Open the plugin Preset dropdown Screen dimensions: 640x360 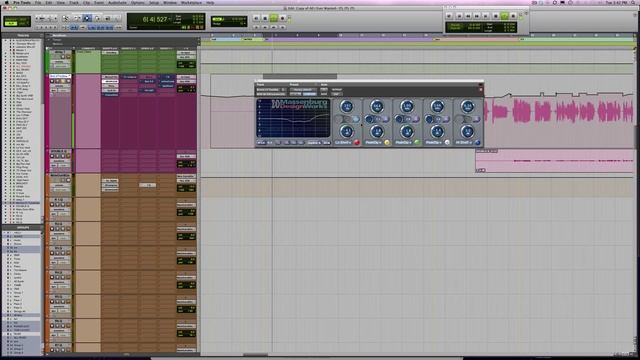(302, 89)
